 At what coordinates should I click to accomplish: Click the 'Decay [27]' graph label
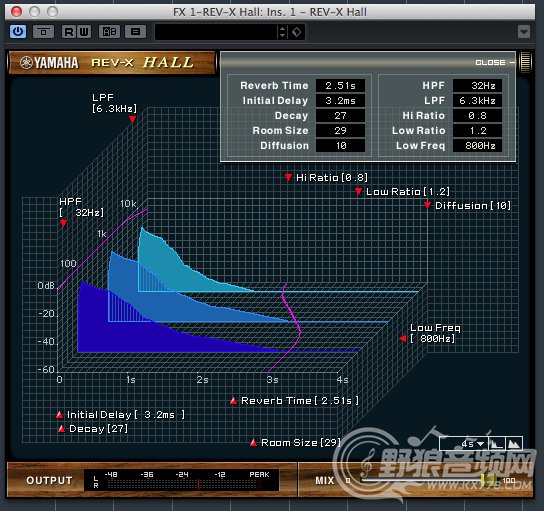tap(99, 429)
